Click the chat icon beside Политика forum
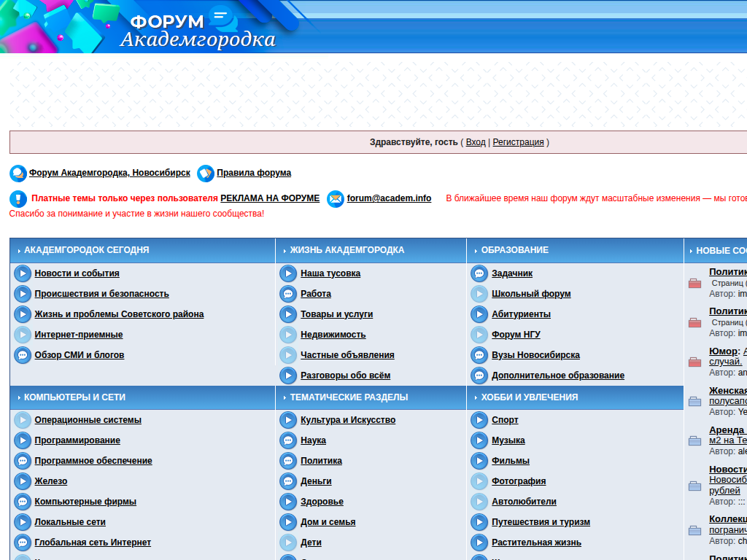747x560 pixels. click(x=288, y=461)
